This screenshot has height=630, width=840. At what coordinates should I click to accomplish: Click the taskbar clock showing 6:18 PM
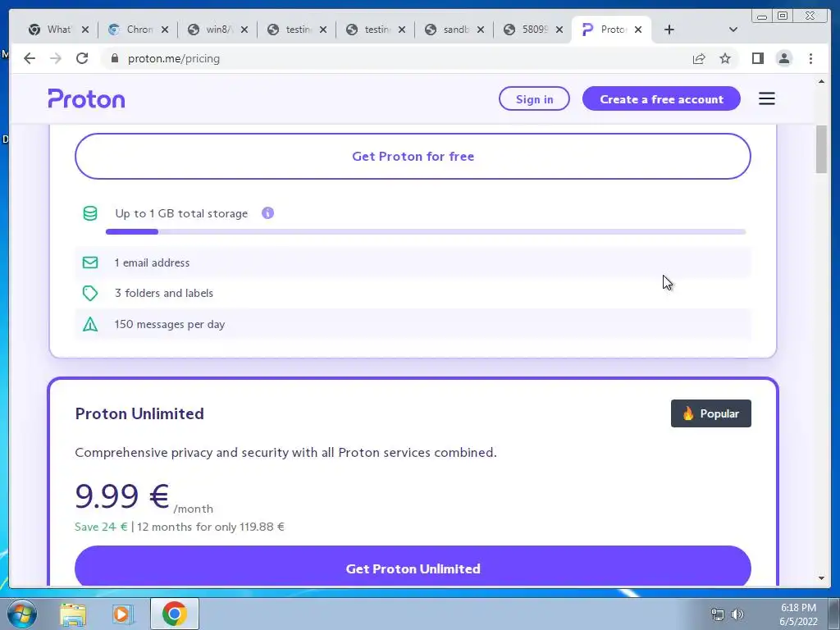[x=798, y=614]
